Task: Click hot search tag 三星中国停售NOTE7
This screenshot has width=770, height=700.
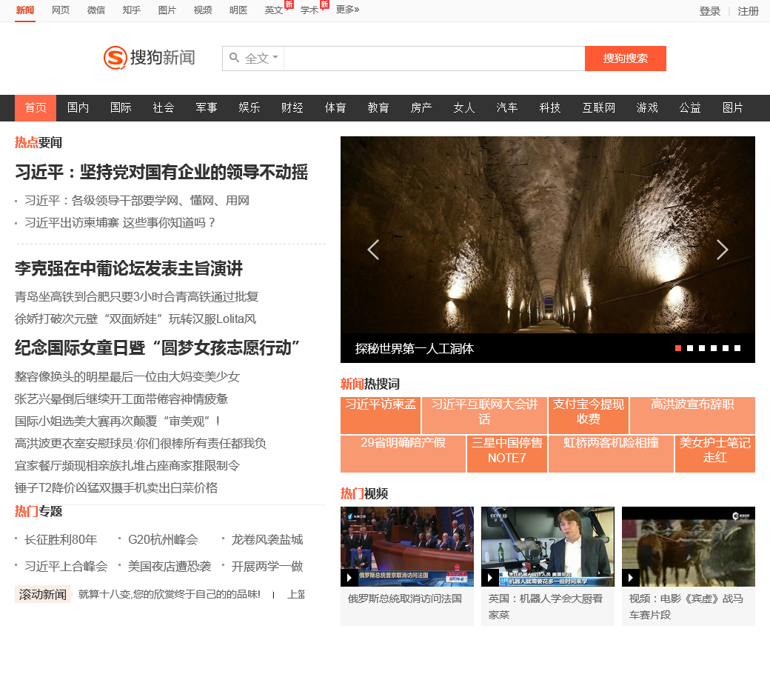Action: click(x=506, y=454)
